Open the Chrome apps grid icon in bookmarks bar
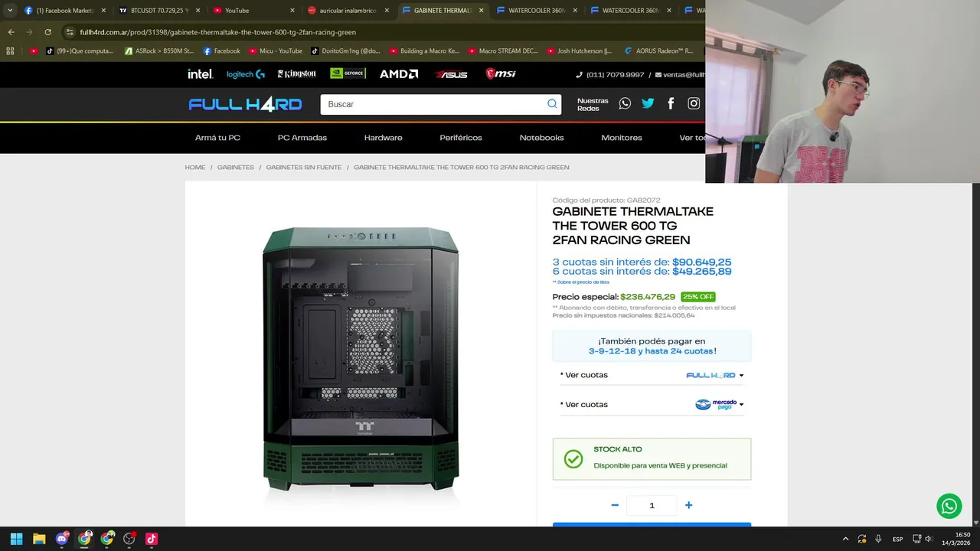Image resolution: width=980 pixels, height=551 pixels. tap(10, 51)
